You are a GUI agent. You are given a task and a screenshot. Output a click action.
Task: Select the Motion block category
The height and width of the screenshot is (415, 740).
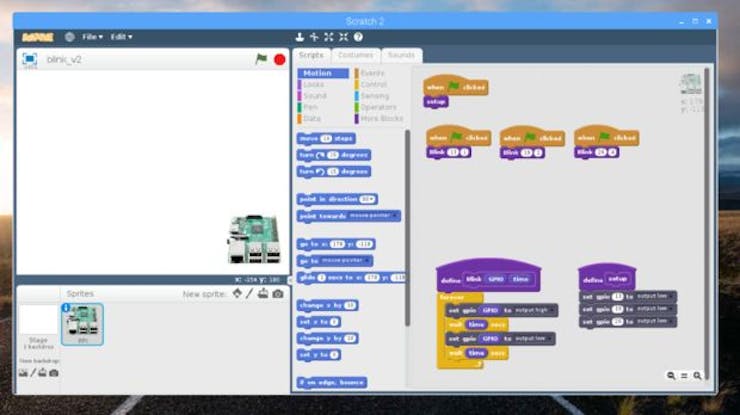(323, 73)
